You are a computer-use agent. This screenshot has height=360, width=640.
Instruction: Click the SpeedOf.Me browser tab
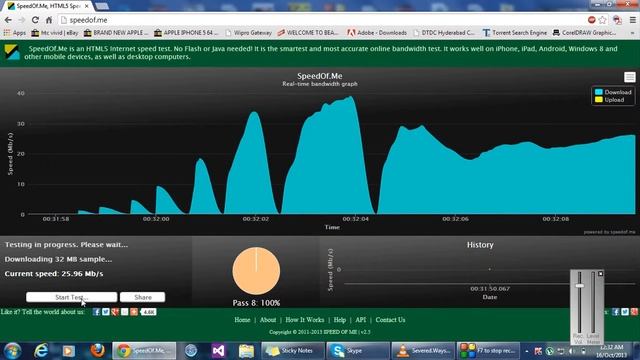(48, 6)
